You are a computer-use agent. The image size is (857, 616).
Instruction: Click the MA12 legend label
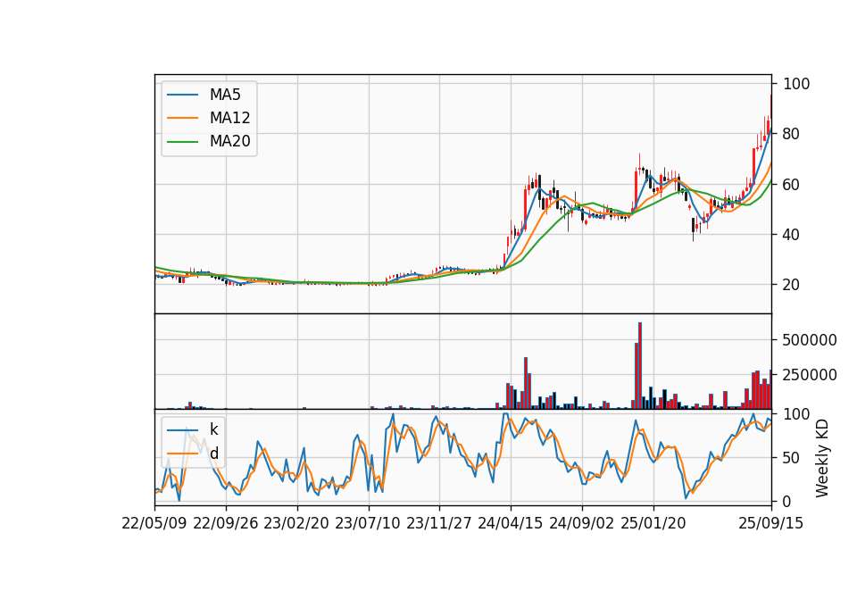click(229, 118)
